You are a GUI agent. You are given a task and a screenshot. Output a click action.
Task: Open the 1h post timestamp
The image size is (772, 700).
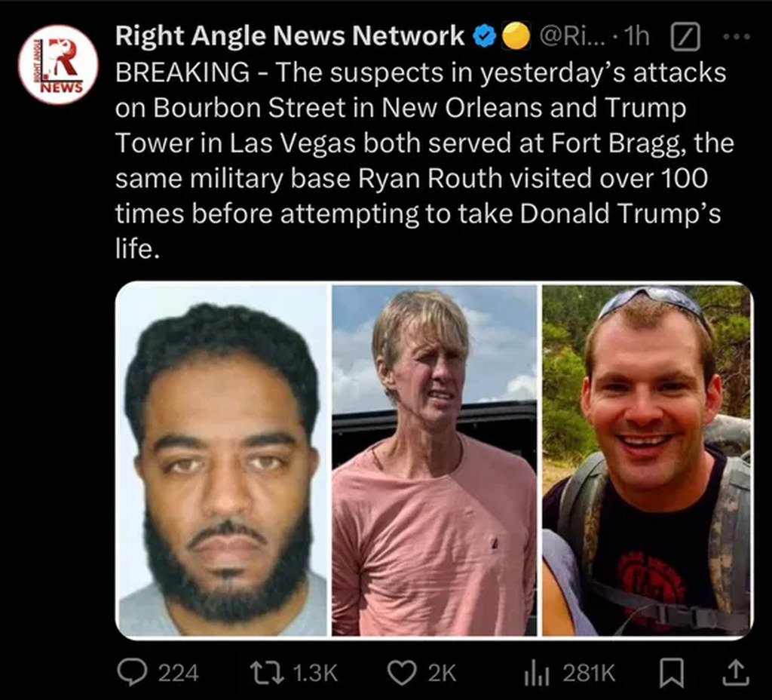[x=636, y=36]
